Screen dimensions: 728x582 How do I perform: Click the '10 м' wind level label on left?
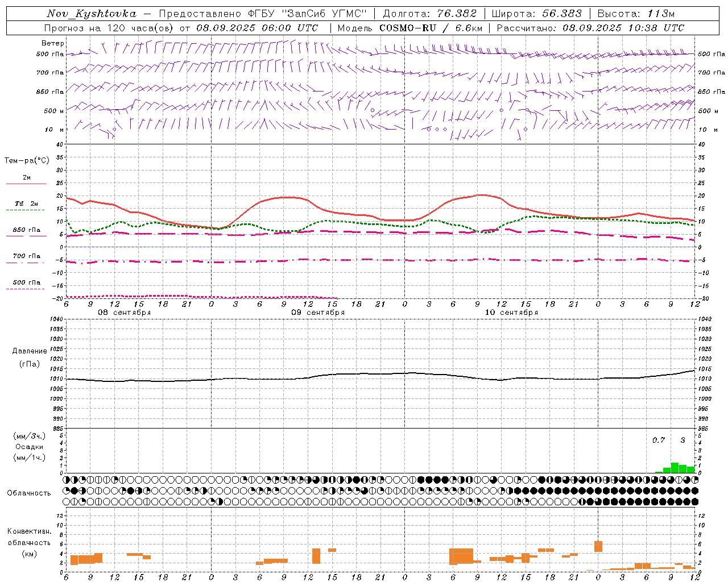(x=55, y=130)
